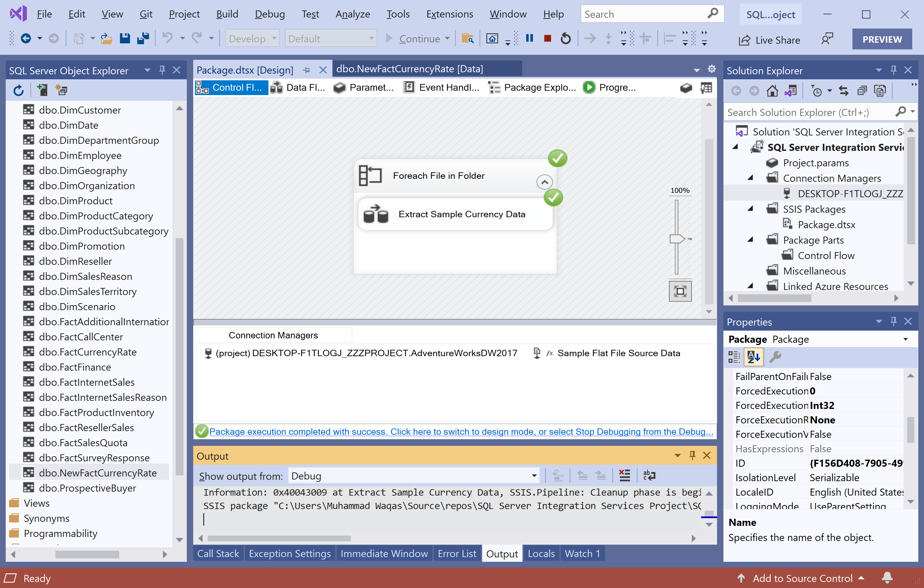Switch to the Error List tab
This screenshot has width=924, height=588.
pos(457,554)
